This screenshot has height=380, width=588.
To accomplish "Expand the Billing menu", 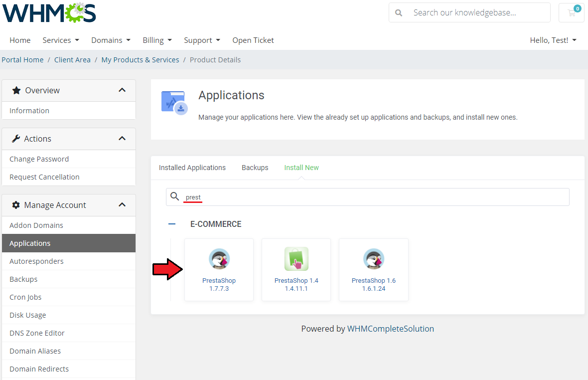I will point(157,40).
